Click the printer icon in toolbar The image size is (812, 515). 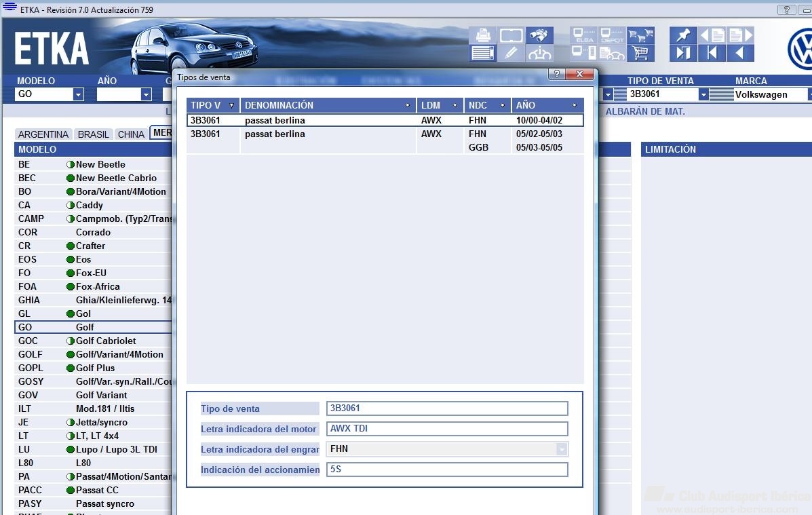point(482,35)
